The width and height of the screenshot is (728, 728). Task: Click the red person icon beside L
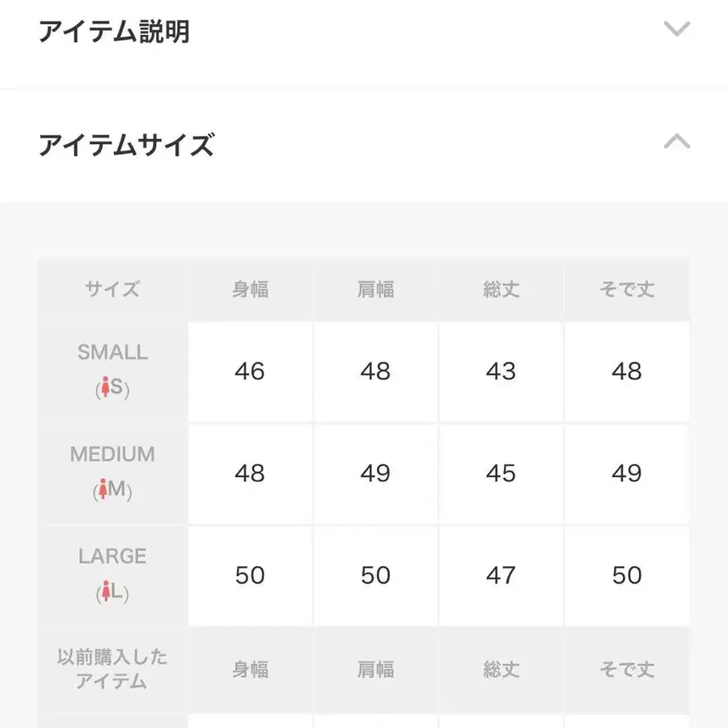104,593
